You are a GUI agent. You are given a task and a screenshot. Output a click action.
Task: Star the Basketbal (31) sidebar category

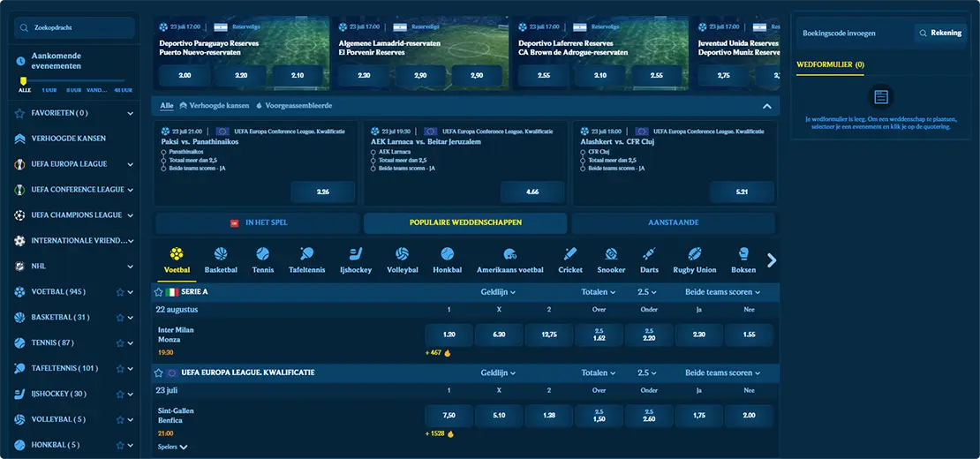point(119,317)
